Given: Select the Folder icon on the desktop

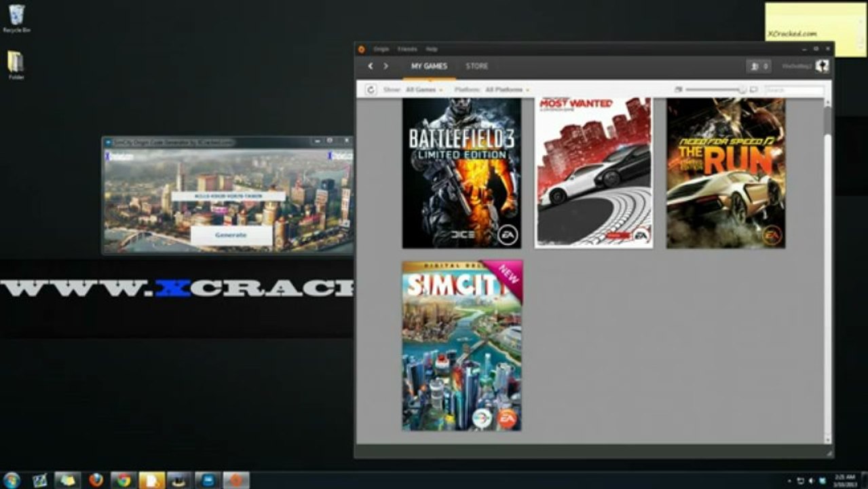Looking at the screenshot, I should pos(16,66).
